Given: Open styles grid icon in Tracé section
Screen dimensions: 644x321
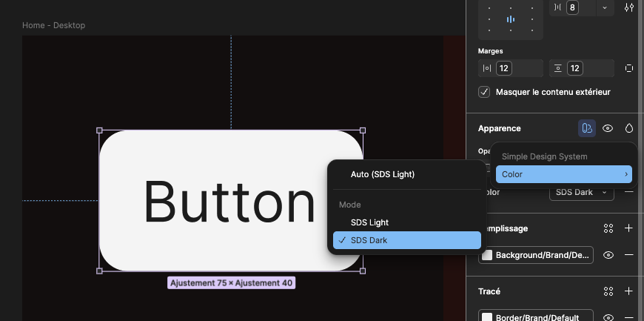Looking at the screenshot, I should (608, 291).
